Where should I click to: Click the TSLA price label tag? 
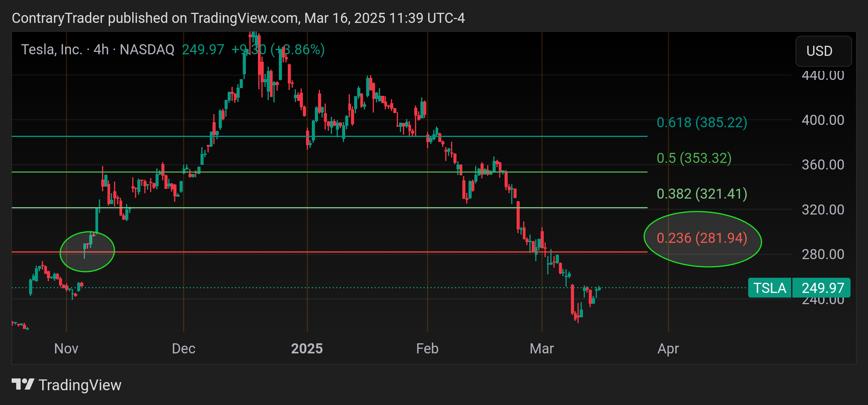coord(769,288)
